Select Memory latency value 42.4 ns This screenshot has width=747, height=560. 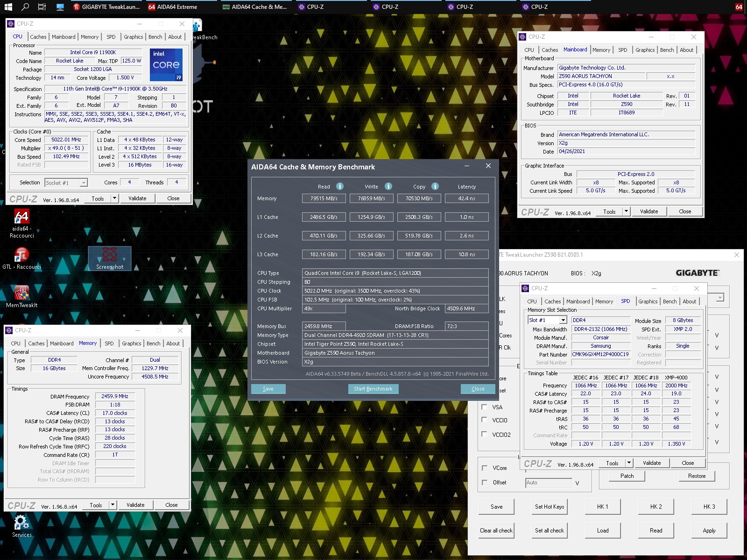pyautogui.click(x=467, y=198)
